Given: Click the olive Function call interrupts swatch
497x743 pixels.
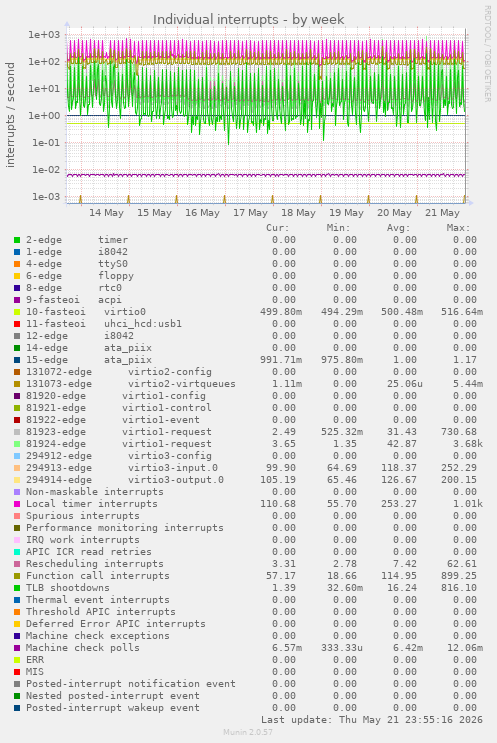Looking at the screenshot, I should 17,576.
